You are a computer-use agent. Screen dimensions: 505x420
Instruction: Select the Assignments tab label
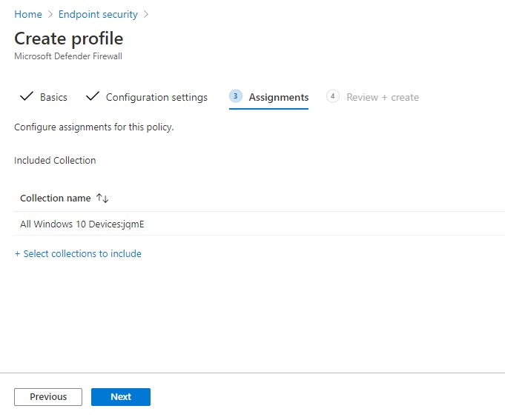click(278, 97)
